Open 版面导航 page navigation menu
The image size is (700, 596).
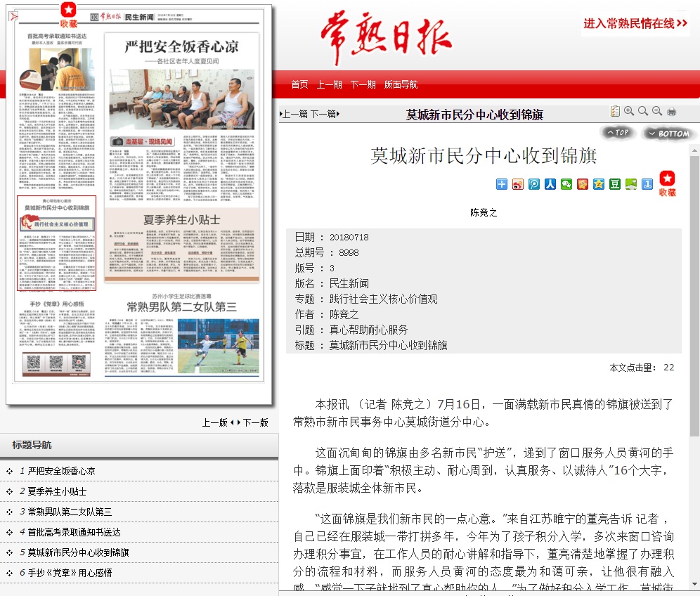401,84
